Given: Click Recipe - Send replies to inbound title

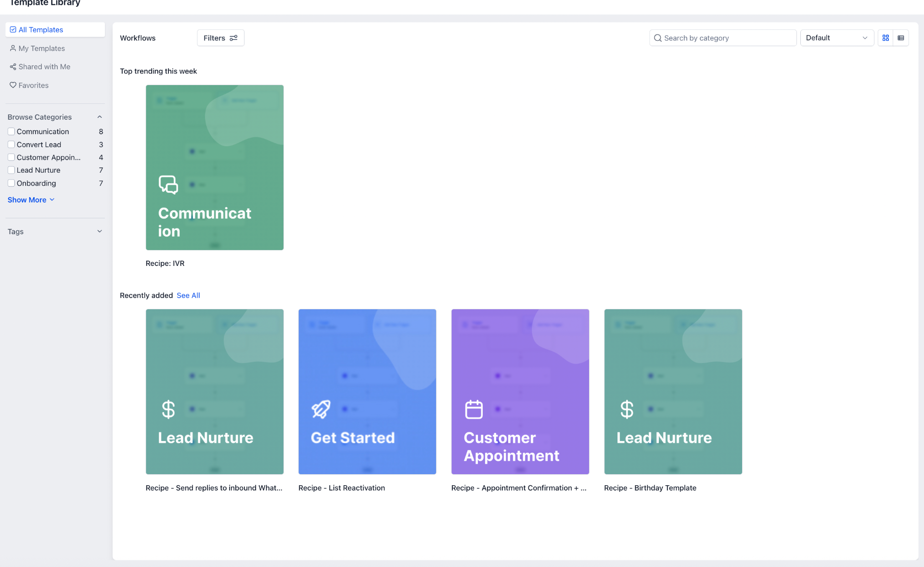Looking at the screenshot, I should coord(214,488).
